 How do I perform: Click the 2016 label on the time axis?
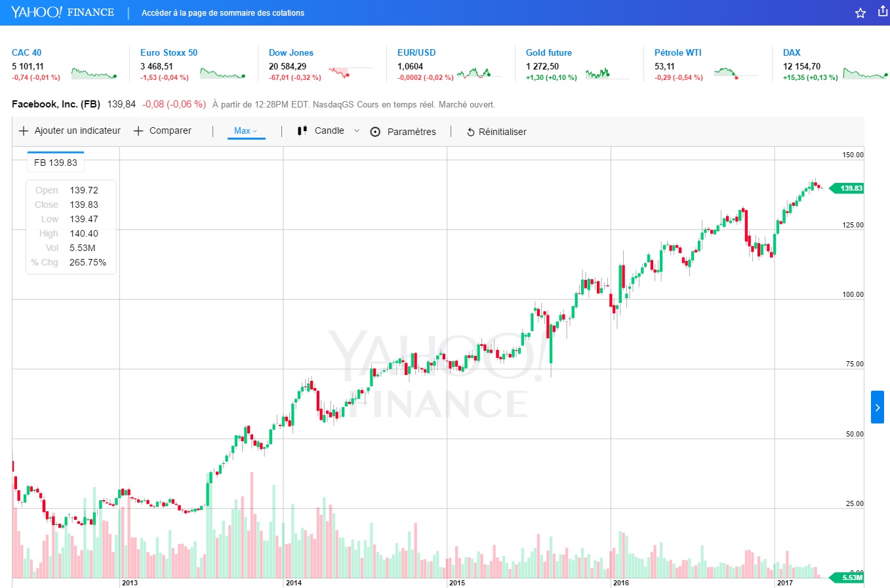(x=621, y=583)
